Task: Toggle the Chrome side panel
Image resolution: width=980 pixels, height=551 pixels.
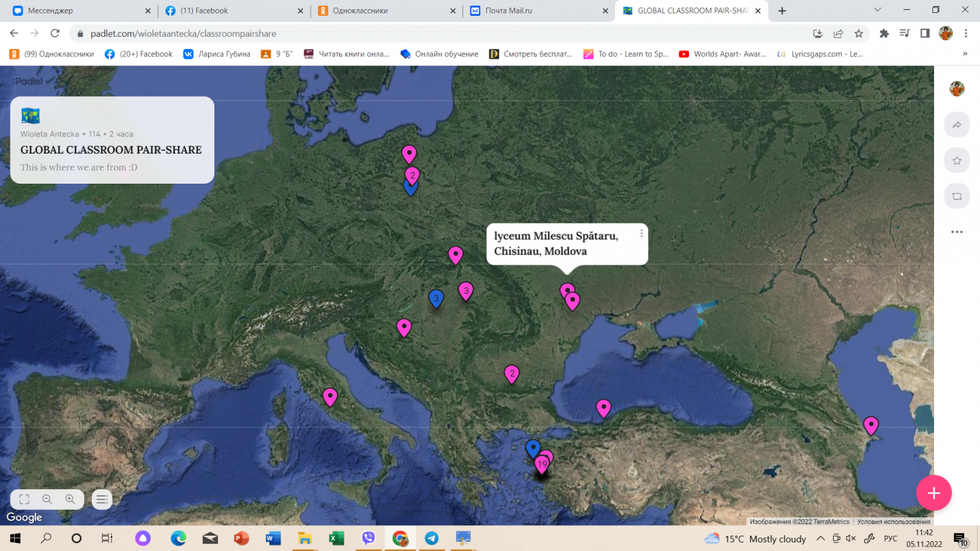Action: point(925,34)
